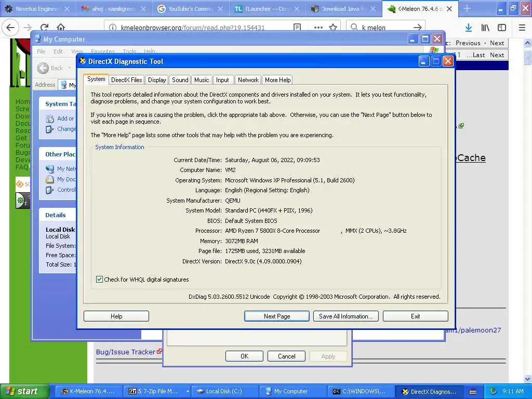The image size is (532, 399).
Task: Open the browser hamburger menu
Action: click(x=522, y=28)
